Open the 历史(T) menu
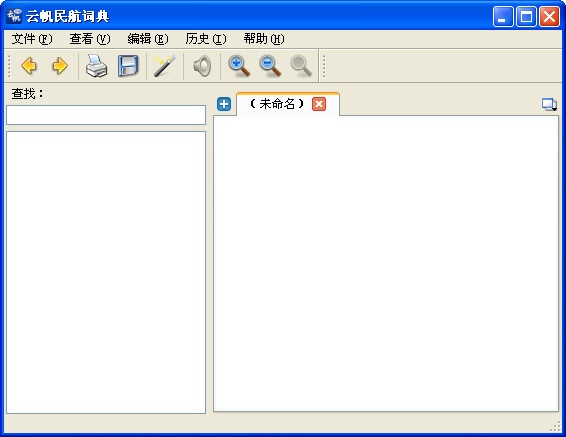 (x=206, y=39)
